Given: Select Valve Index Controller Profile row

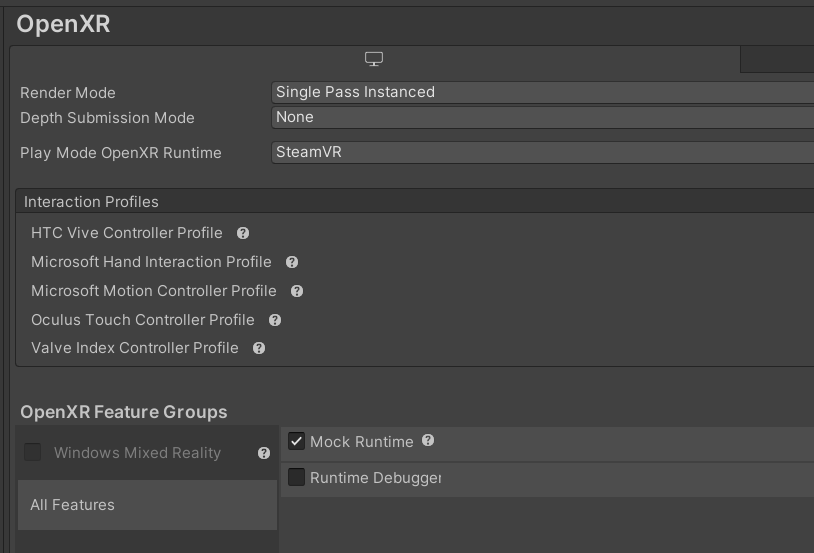Looking at the screenshot, I should [135, 348].
